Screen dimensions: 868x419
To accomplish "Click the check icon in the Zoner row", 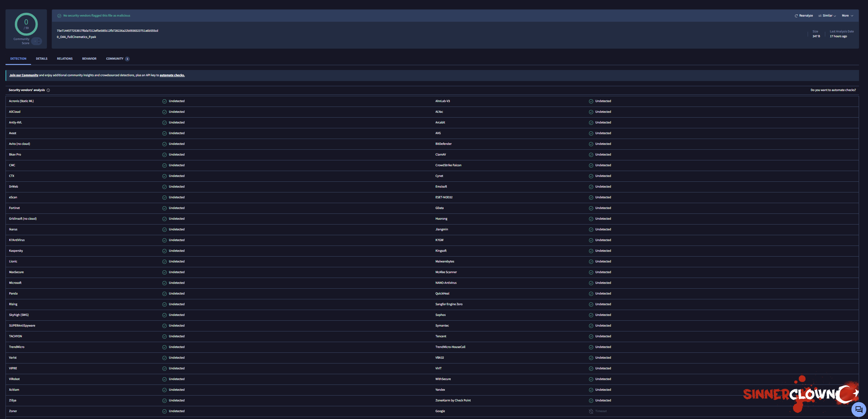I will click(x=164, y=411).
